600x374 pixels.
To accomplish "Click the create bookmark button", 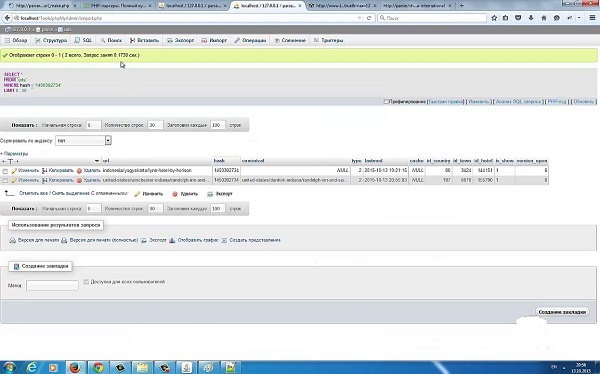I will 562,312.
